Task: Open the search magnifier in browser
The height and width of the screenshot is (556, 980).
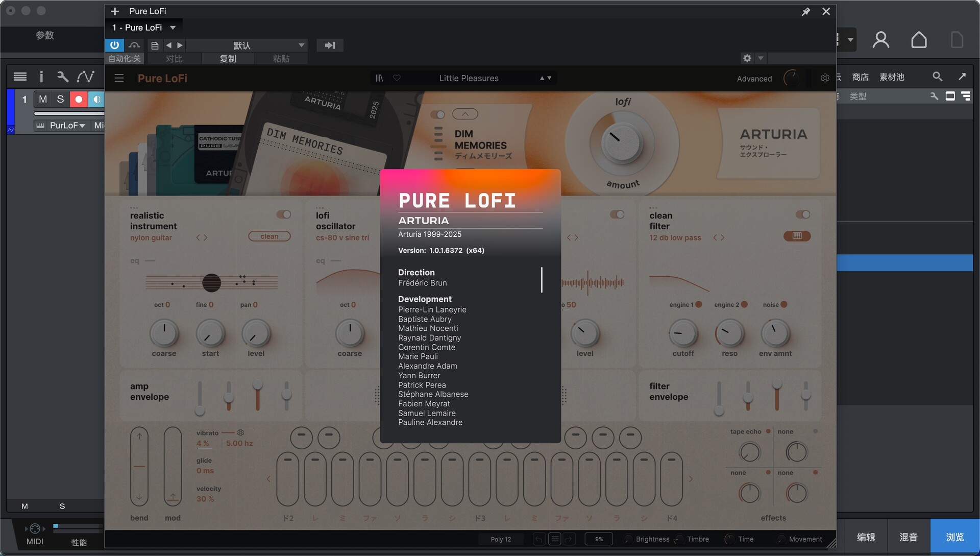Action: pyautogui.click(x=937, y=77)
